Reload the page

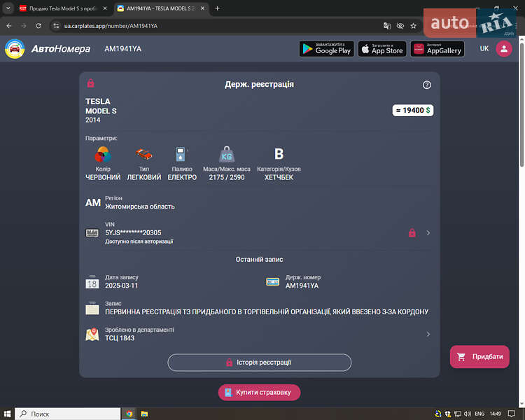[38, 26]
